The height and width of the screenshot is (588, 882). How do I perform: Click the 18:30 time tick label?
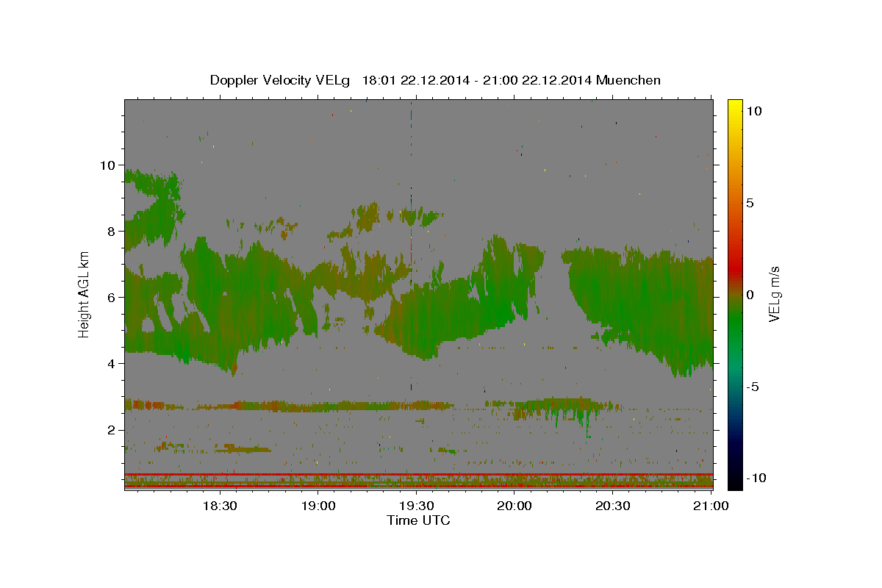[x=219, y=506]
